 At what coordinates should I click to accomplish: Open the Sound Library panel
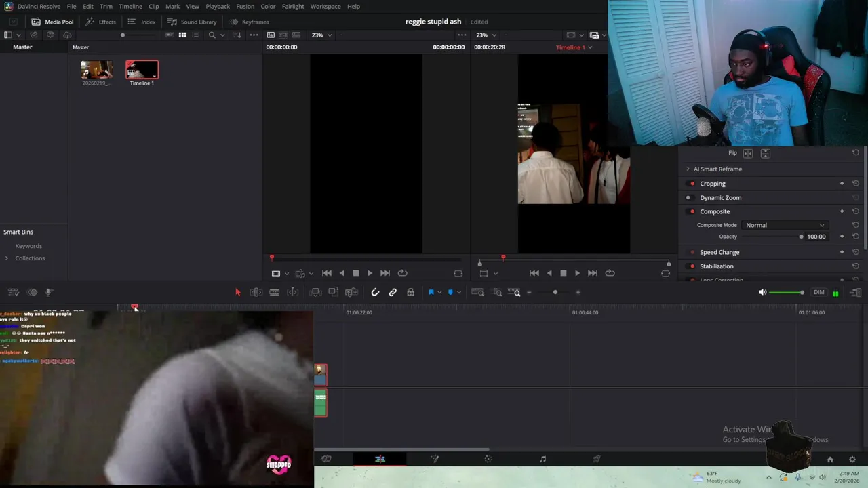coord(192,22)
